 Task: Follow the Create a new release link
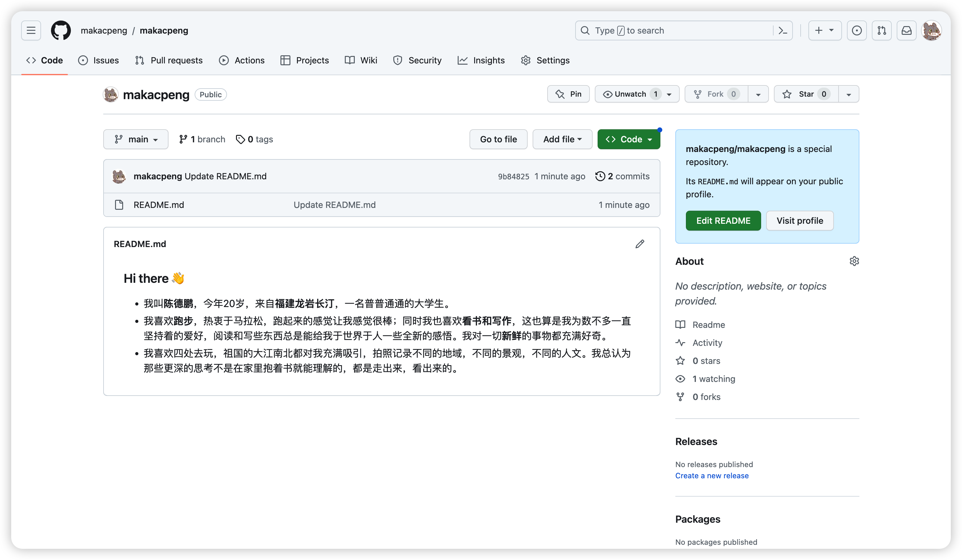(712, 476)
